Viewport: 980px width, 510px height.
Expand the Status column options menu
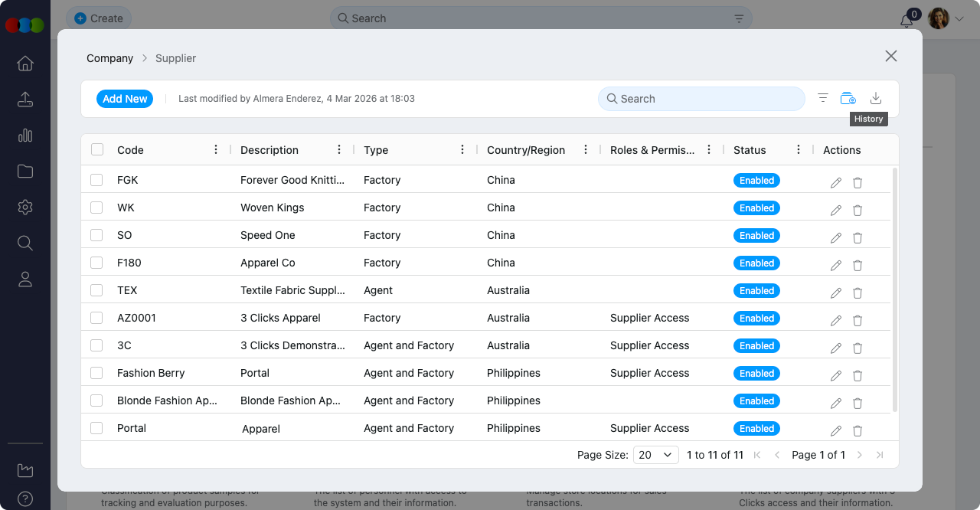click(x=798, y=149)
